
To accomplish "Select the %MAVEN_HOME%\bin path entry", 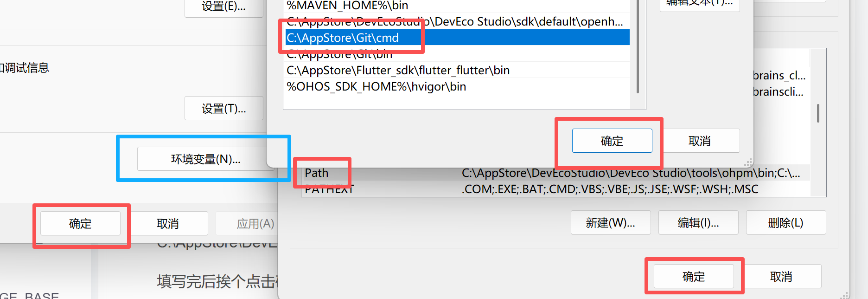I will pyautogui.click(x=456, y=6).
